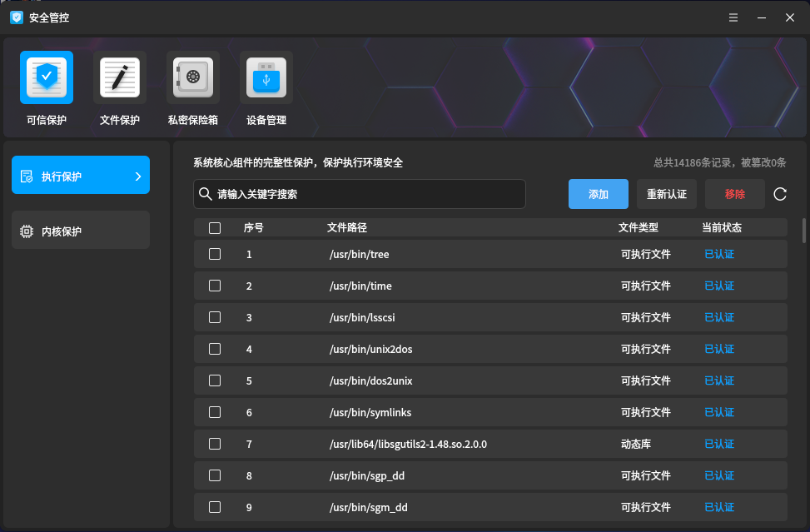Viewport: 810px width, 532px height.
Task: Tick the checkbox for libsgutils2 library row
Action: [x=215, y=444]
